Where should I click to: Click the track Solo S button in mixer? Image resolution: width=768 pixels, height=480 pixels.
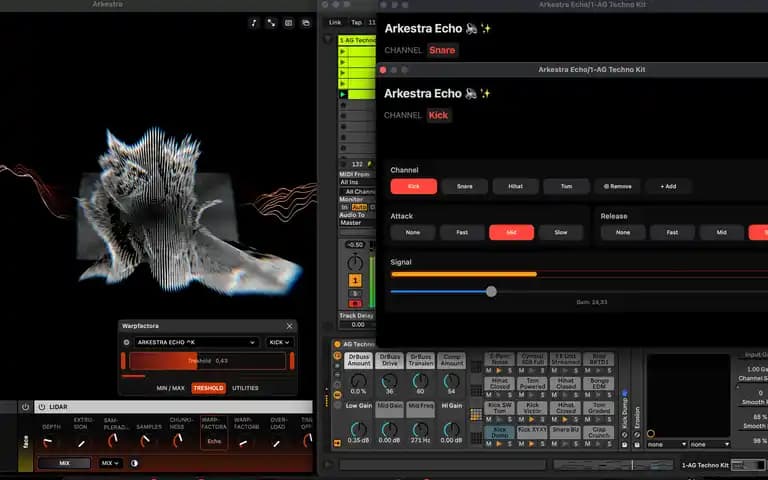(x=355, y=294)
